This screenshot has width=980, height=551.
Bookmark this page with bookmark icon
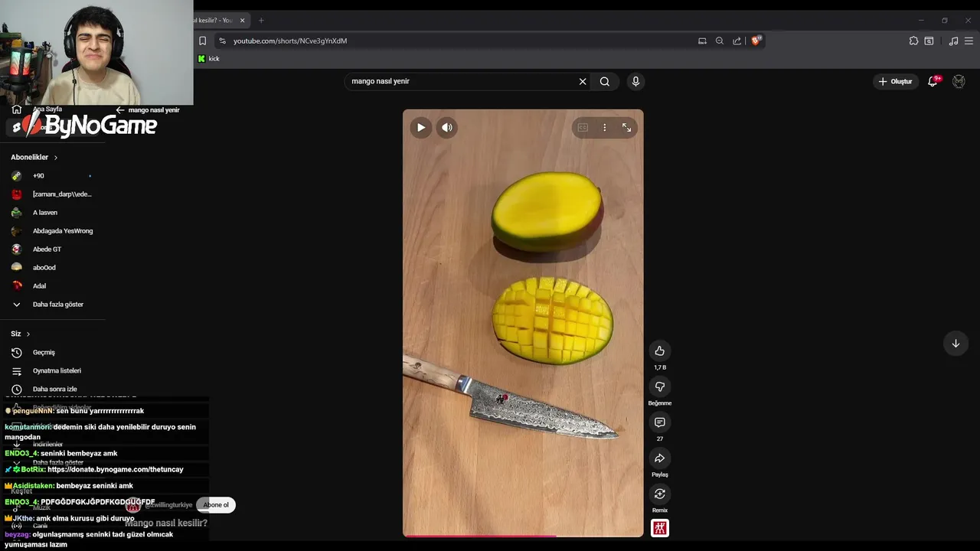click(202, 41)
